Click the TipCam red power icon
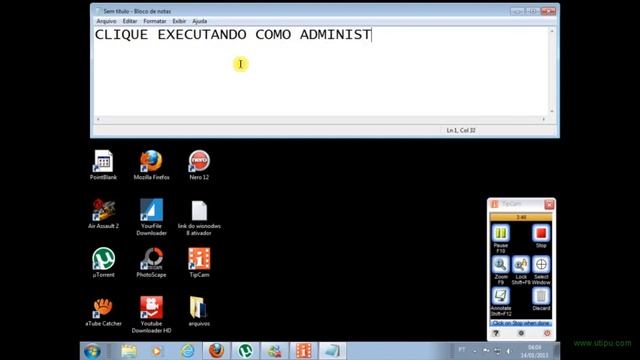The width and height of the screenshot is (640, 360). point(547,333)
